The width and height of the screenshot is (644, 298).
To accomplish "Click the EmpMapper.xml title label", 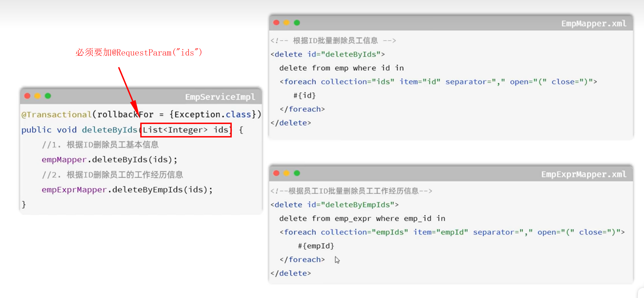I will click(x=593, y=24).
